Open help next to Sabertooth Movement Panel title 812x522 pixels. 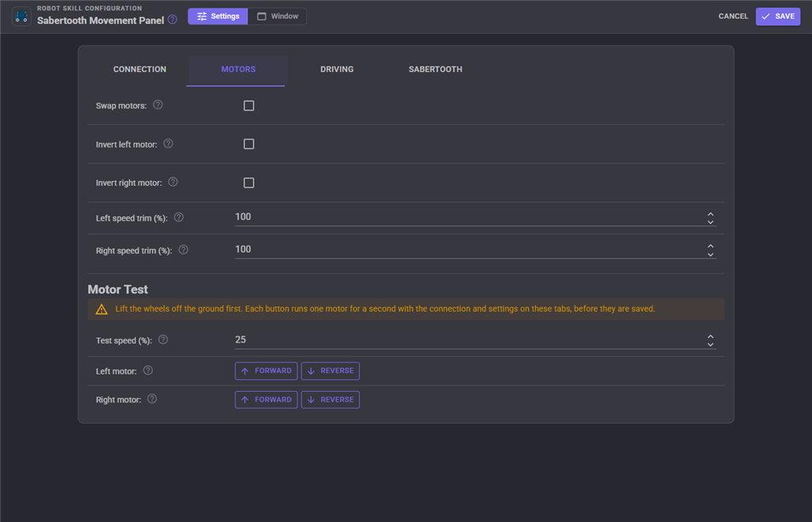point(172,20)
